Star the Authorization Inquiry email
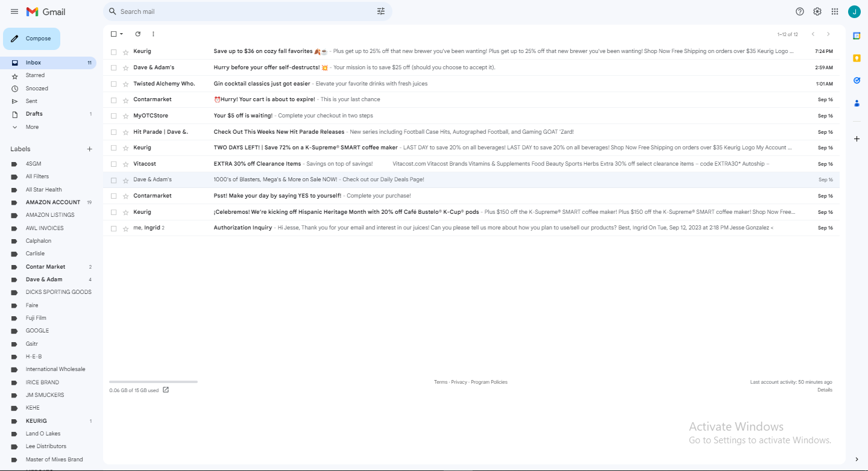 [x=125, y=229]
